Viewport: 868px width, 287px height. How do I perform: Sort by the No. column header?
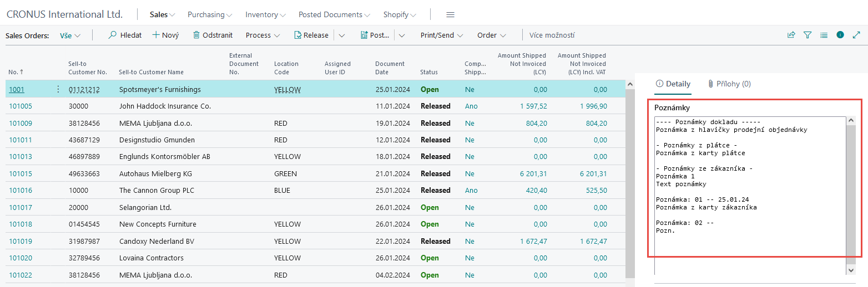[x=16, y=72]
